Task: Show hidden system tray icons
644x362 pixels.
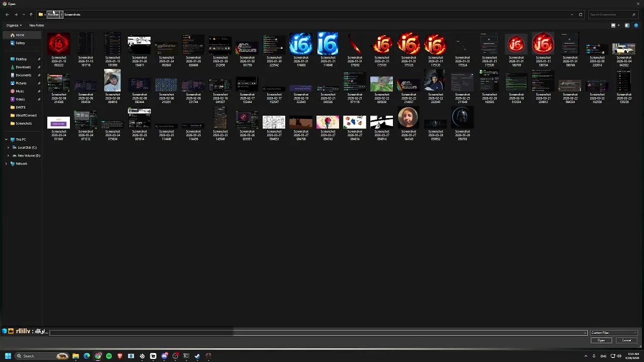Action: click(x=586, y=356)
